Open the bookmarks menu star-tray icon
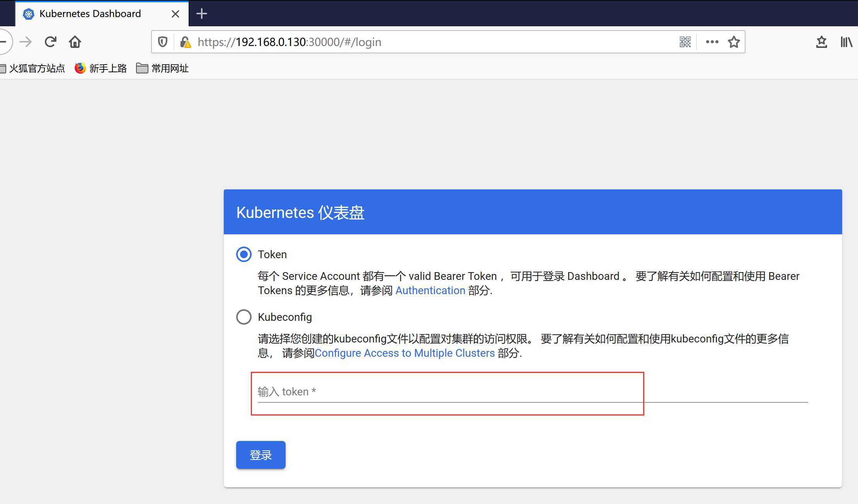Image resolution: width=858 pixels, height=504 pixels. click(x=822, y=42)
